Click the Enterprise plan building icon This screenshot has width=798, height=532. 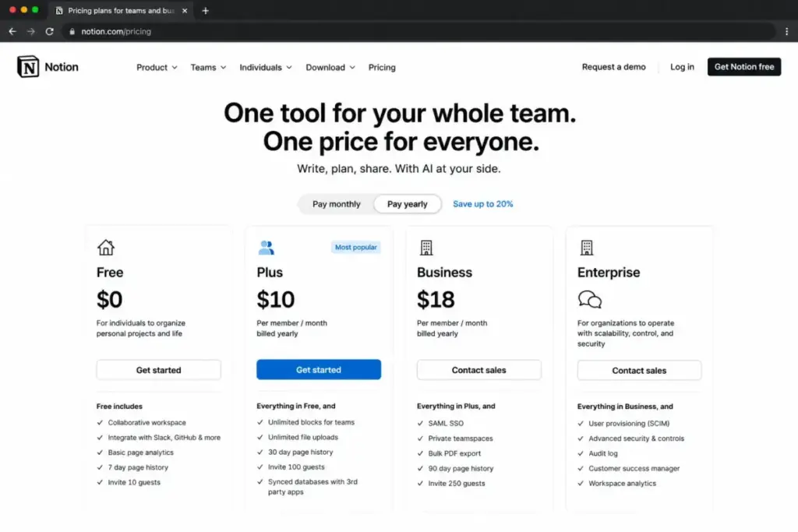pos(586,248)
